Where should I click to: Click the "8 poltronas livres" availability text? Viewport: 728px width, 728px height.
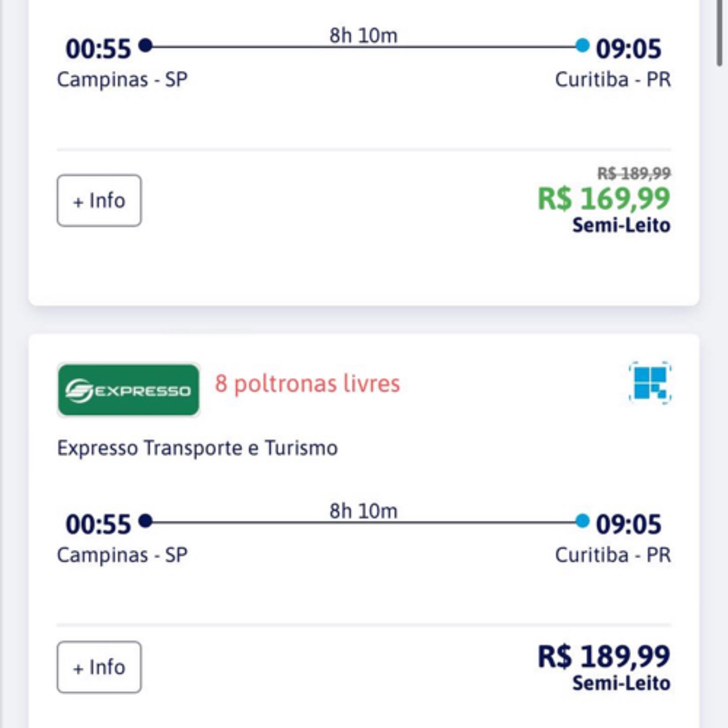coord(307,384)
